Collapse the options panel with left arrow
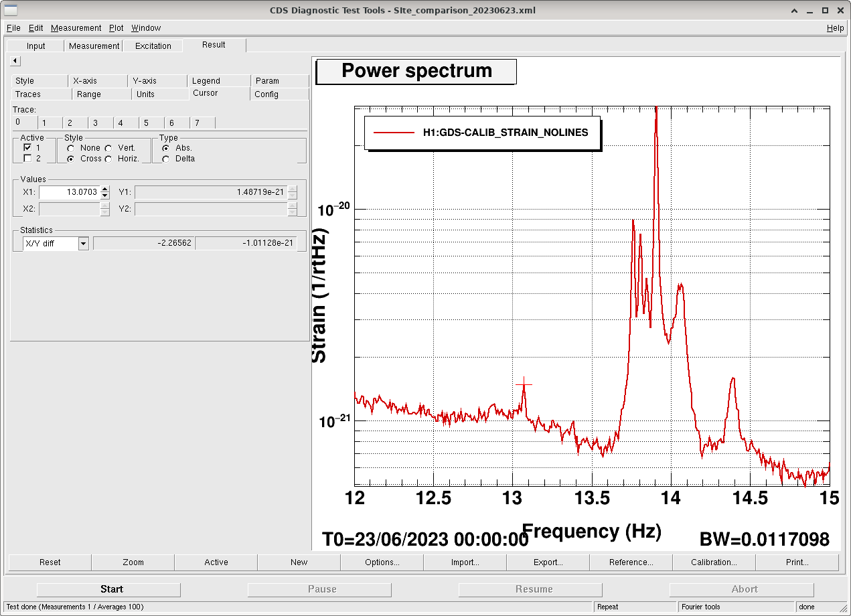Screen dimensions: 851x616 pyautogui.click(x=15, y=61)
